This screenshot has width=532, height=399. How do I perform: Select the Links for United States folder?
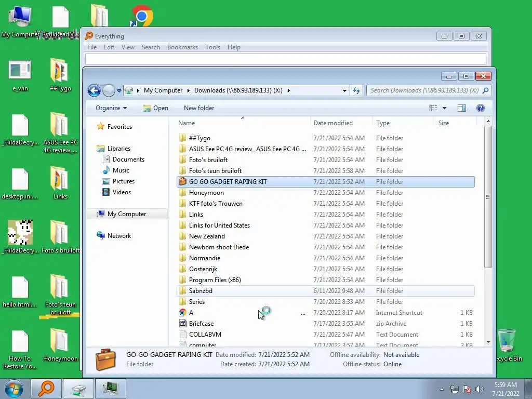(x=326, y=225)
